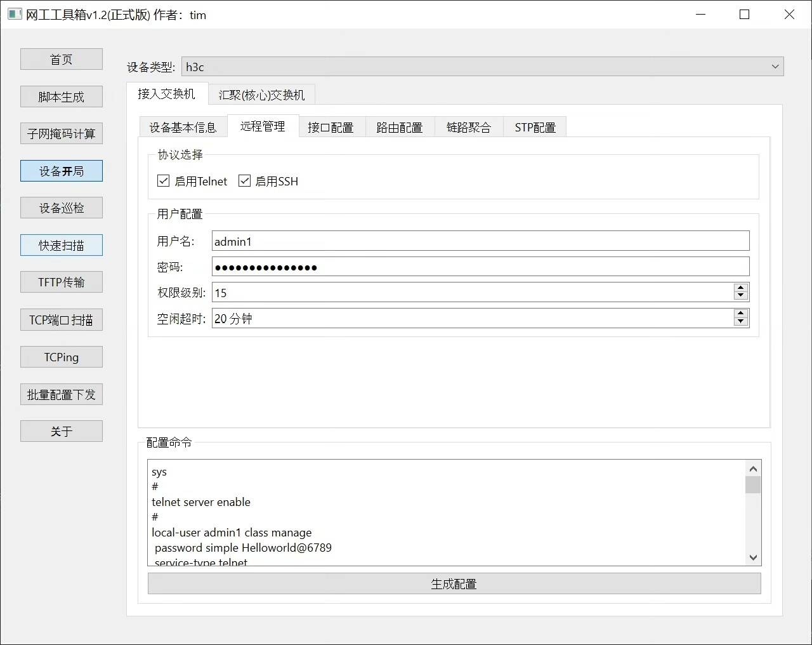Disable the 启用SSH checkbox

245,181
